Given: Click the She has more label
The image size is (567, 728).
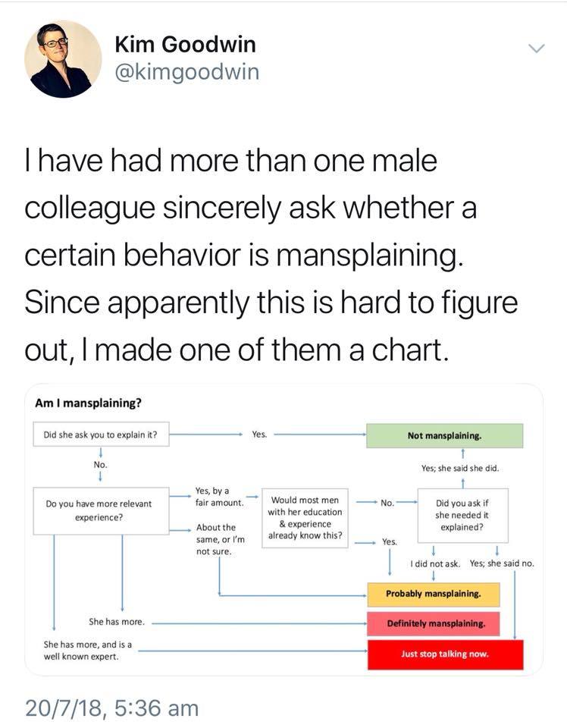Looking at the screenshot, I should [116, 622].
